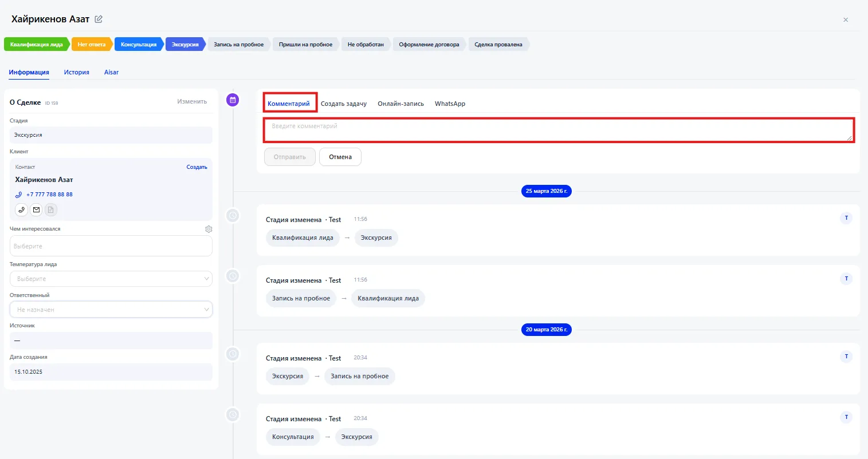Viewport: 868px width, 459px height.
Task: Click the 25 марта 2026 г. date marker
Action: pyautogui.click(x=547, y=191)
